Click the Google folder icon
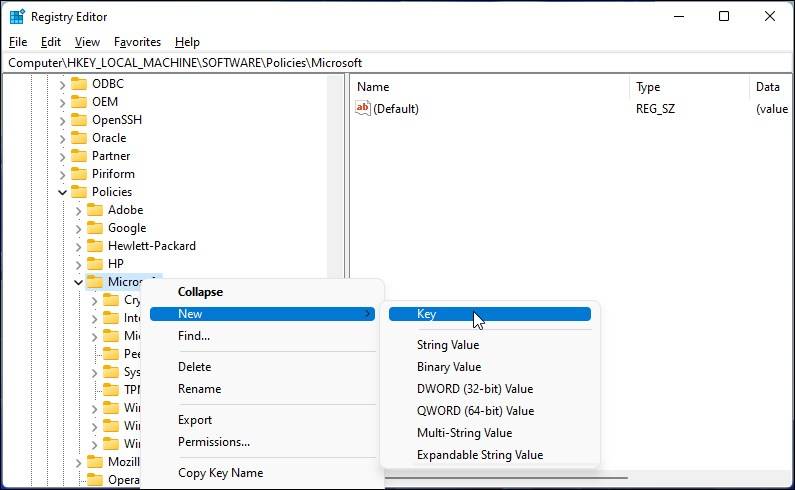The image size is (795, 490). (95, 228)
